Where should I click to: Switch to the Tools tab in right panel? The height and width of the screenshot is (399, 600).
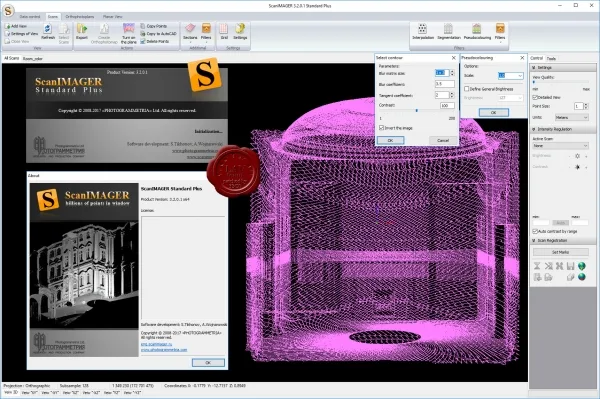point(551,59)
